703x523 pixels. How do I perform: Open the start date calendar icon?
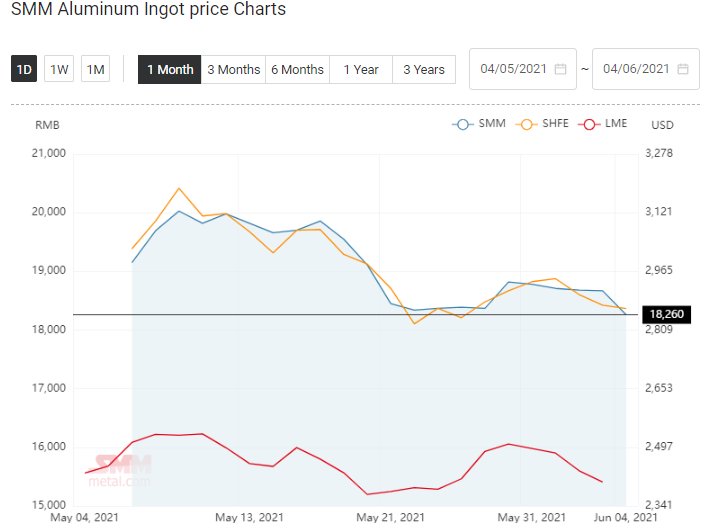coord(560,69)
